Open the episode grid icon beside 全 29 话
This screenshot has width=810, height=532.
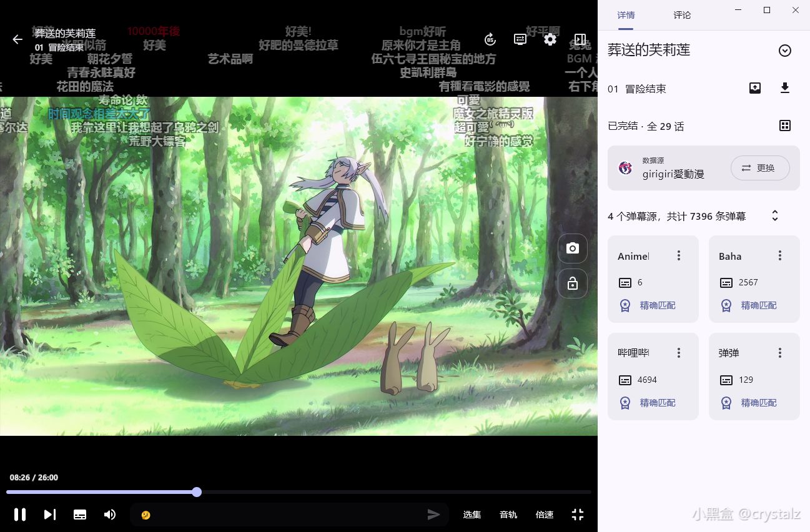pyautogui.click(x=785, y=126)
